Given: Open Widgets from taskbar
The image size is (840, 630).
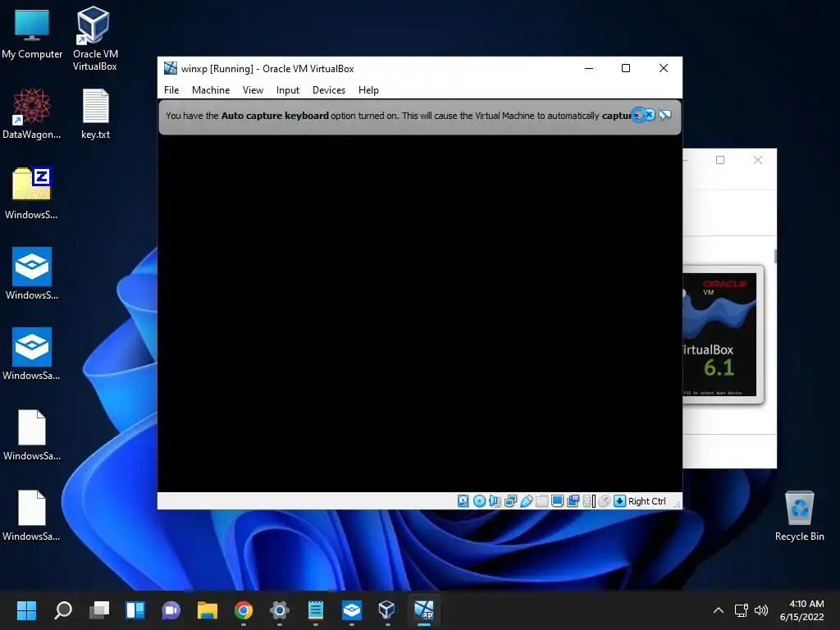Looking at the screenshot, I should [x=135, y=609].
